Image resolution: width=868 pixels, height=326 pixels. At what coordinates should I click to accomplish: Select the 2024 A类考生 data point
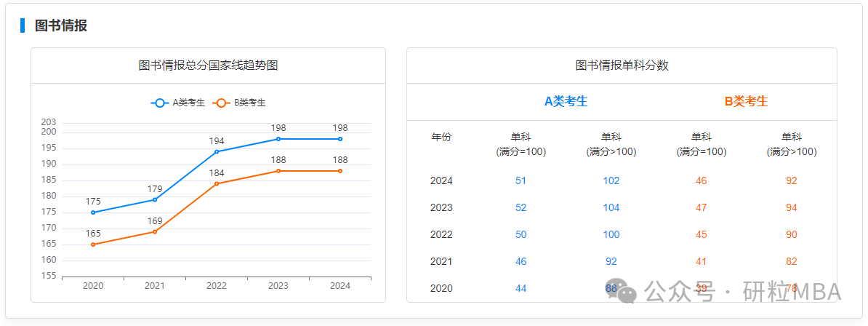(340, 138)
